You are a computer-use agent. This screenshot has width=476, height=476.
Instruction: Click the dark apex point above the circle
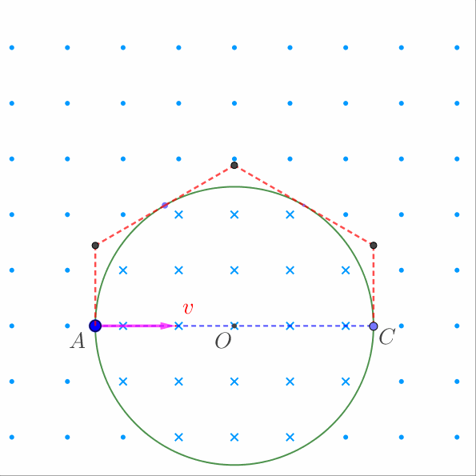point(234,165)
